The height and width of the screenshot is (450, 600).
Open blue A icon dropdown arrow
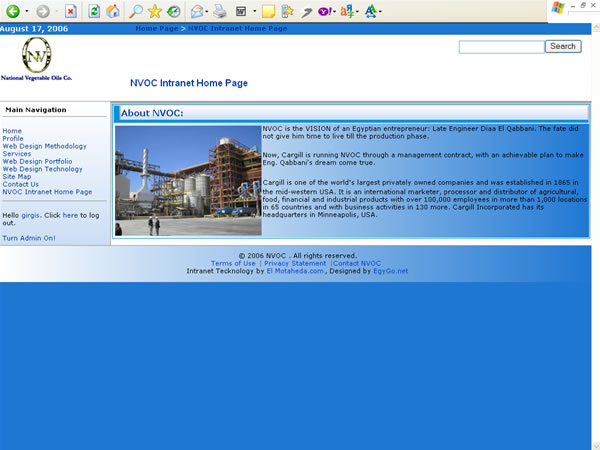coord(380,11)
